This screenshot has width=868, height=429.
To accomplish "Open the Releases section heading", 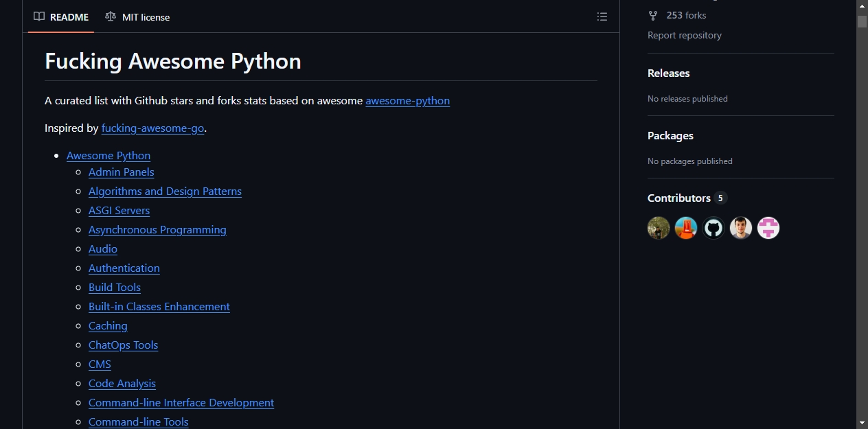I will pos(669,73).
